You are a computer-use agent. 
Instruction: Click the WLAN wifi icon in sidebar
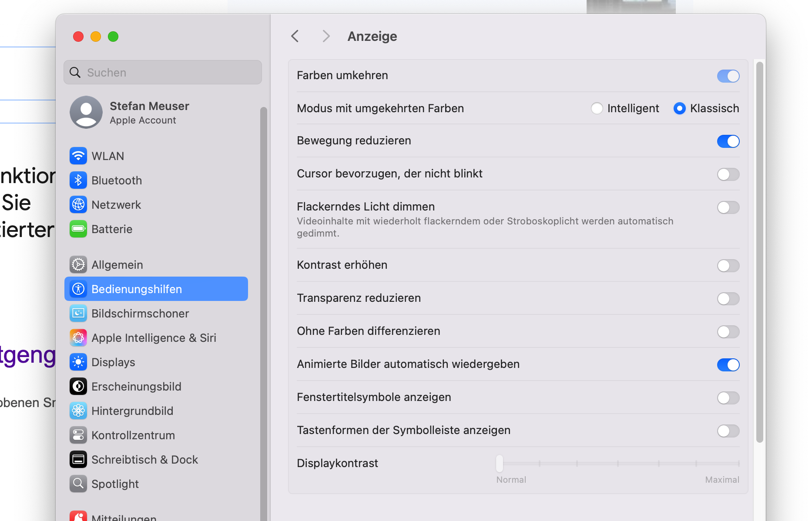point(78,156)
